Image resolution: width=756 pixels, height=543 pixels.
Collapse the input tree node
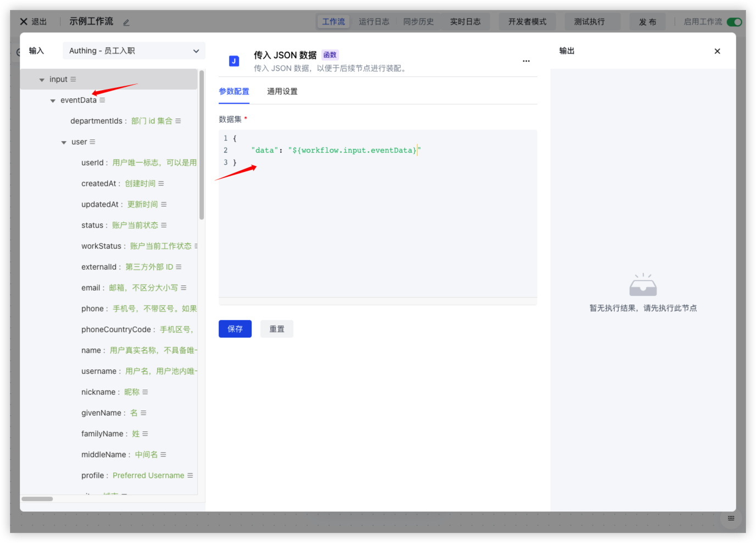tap(42, 80)
